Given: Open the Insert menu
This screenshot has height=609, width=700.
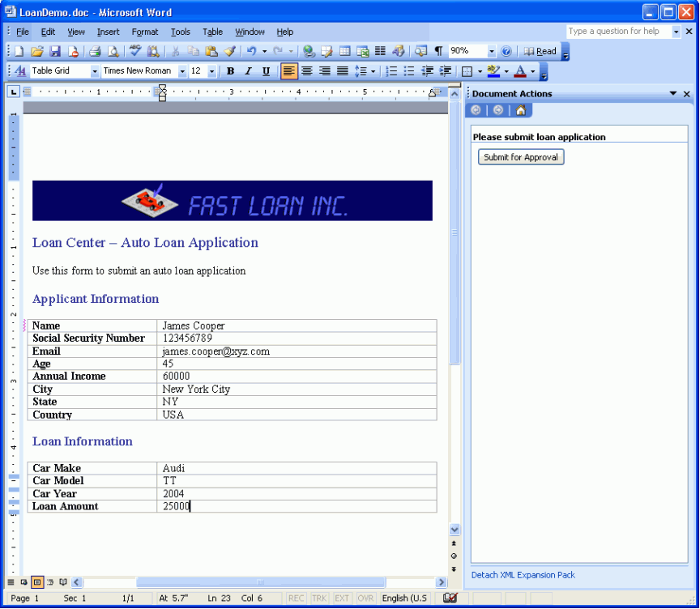Looking at the screenshot, I should tap(108, 32).
